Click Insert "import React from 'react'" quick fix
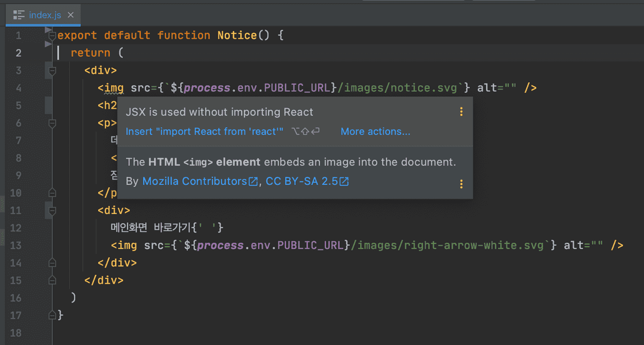 coord(205,132)
